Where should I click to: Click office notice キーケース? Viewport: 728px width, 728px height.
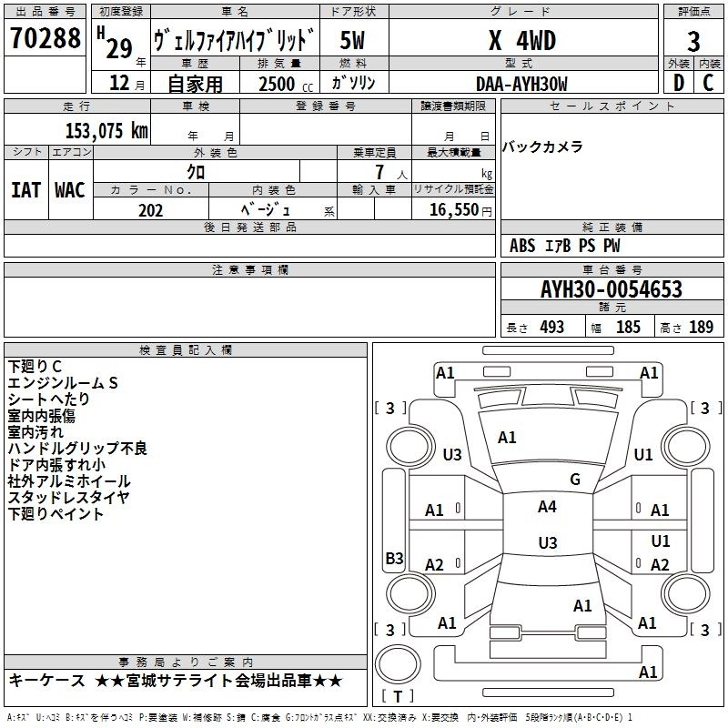coord(47,681)
